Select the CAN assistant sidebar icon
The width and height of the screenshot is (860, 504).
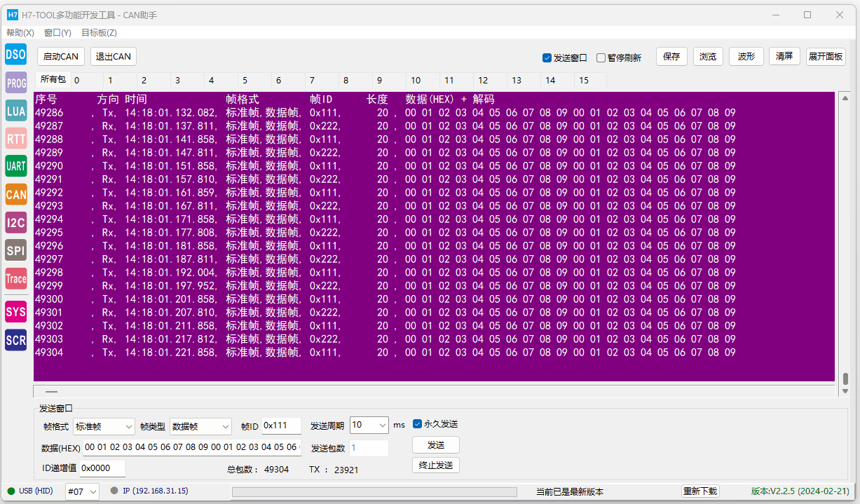(15, 195)
